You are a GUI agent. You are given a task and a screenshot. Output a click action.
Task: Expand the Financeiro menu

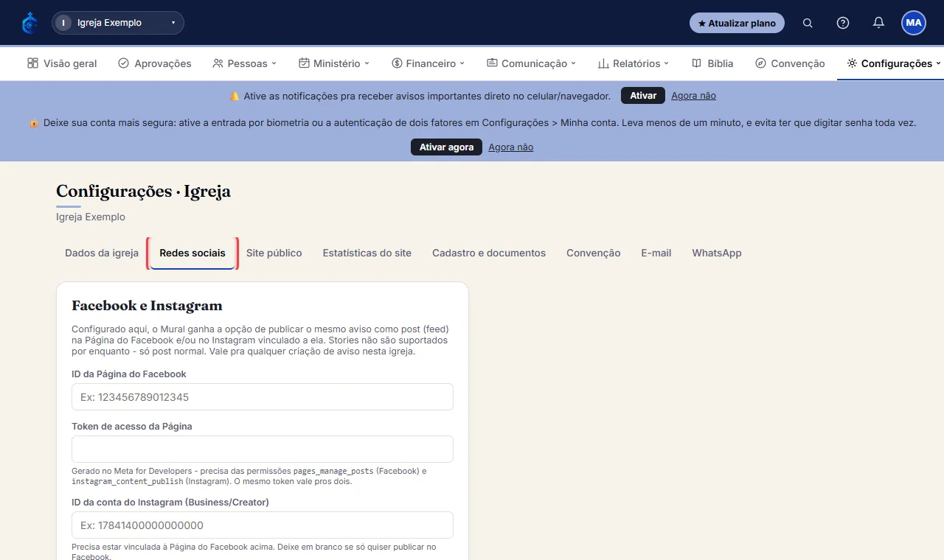[x=428, y=63]
